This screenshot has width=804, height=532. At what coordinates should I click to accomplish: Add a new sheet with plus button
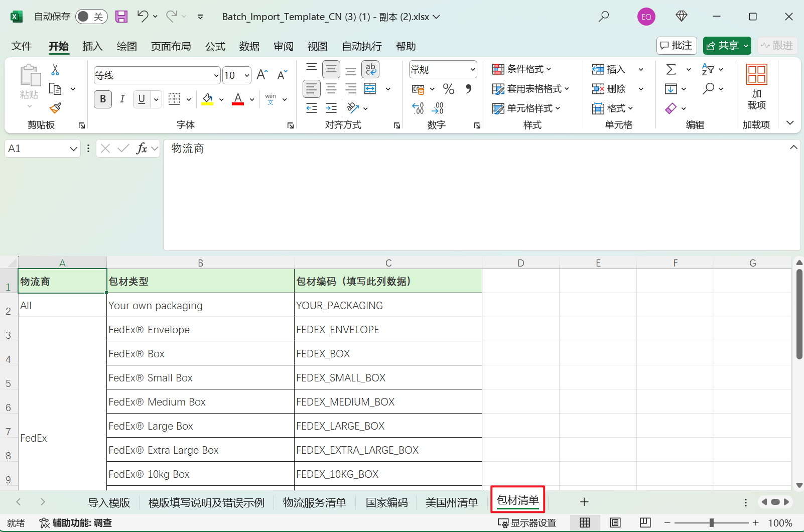point(584,502)
